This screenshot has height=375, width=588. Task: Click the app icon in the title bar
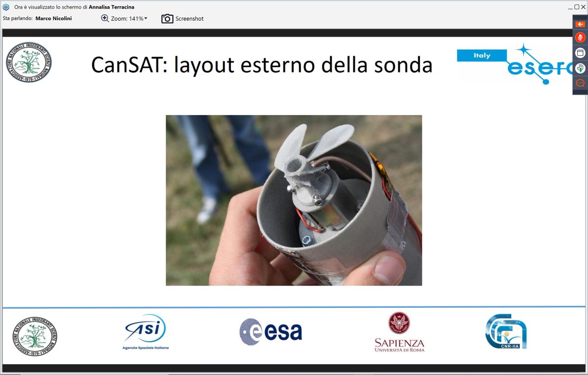pos(6,7)
